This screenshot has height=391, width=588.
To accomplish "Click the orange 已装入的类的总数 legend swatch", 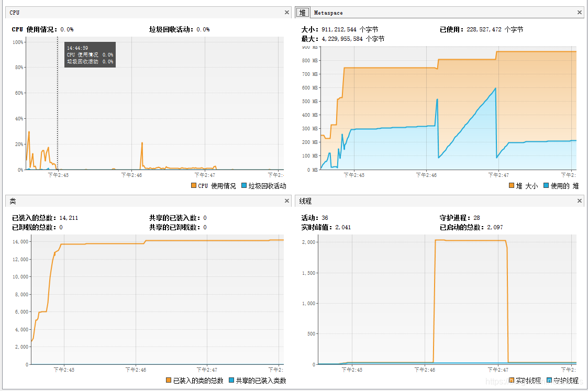I will pos(169,380).
